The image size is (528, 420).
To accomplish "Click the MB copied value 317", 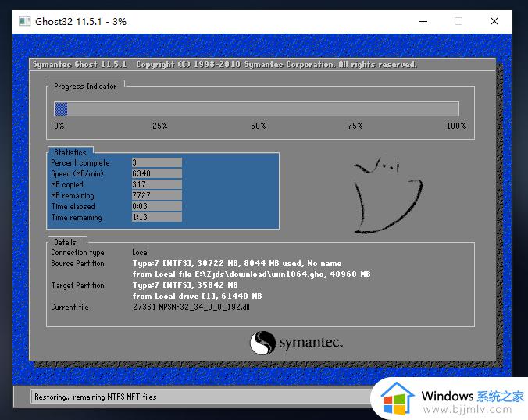I will tap(156, 184).
